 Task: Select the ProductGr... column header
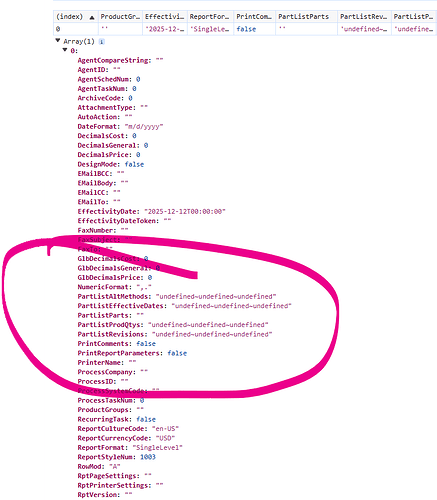pos(120,17)
